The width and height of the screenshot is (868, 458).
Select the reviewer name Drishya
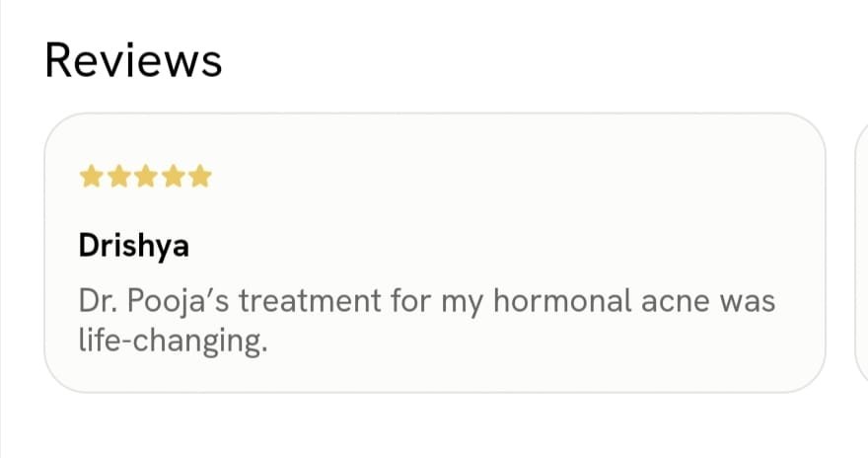tap(133, 247)
